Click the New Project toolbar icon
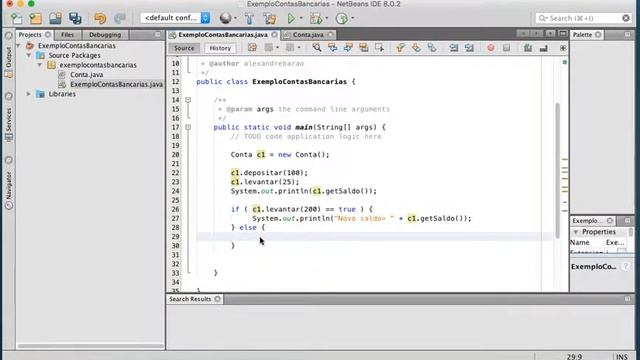Screen dimensions: 640x360 pos(36,18)
